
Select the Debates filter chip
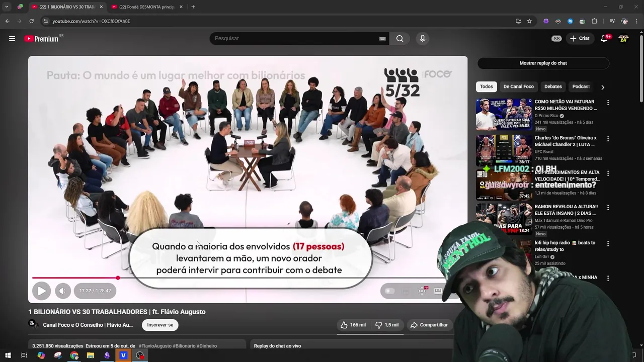tap(553, 86)
